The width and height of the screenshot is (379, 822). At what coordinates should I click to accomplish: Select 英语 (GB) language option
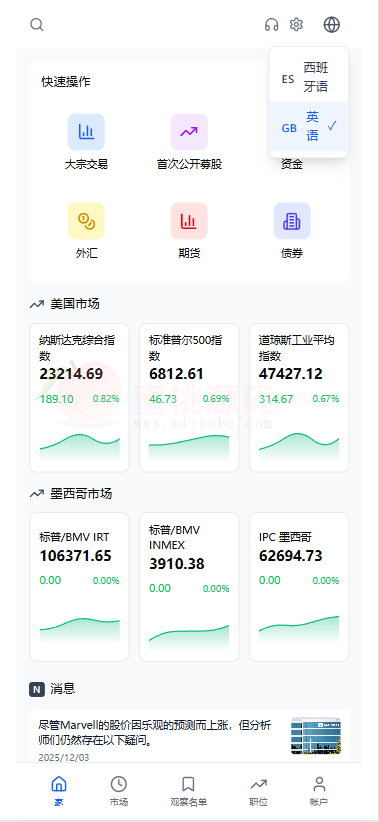coord(309,126)
